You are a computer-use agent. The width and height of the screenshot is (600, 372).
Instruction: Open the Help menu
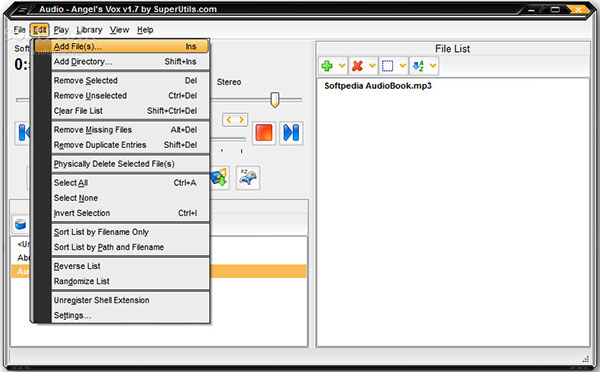[145, 30]
